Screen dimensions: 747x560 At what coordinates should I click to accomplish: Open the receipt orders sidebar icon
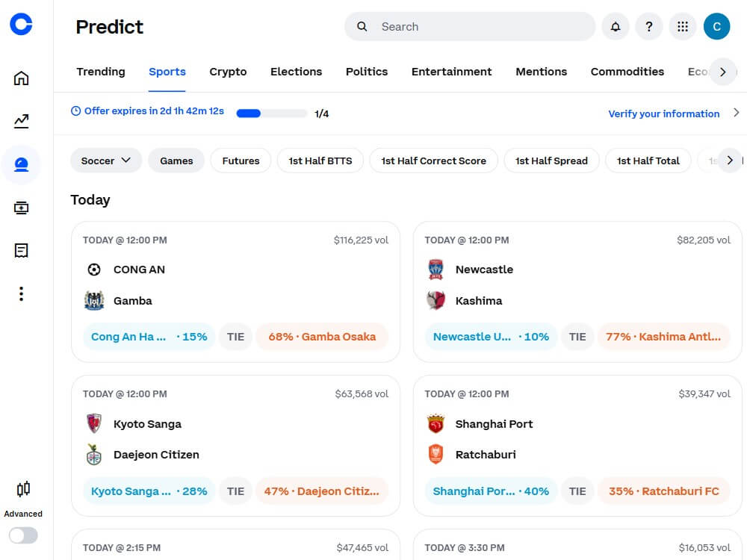(x=21, y=250)
